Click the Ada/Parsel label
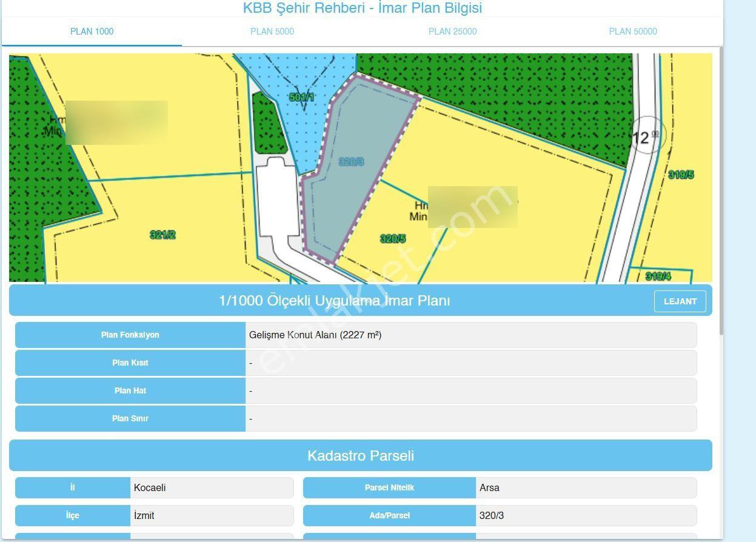Image resolution: width=756 pixels, height=542 pixels. pyautogui.click(x=389, y=515)
